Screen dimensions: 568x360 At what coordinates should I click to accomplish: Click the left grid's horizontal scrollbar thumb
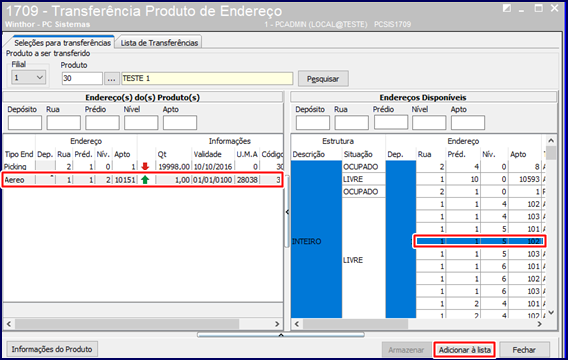(127, 324)
